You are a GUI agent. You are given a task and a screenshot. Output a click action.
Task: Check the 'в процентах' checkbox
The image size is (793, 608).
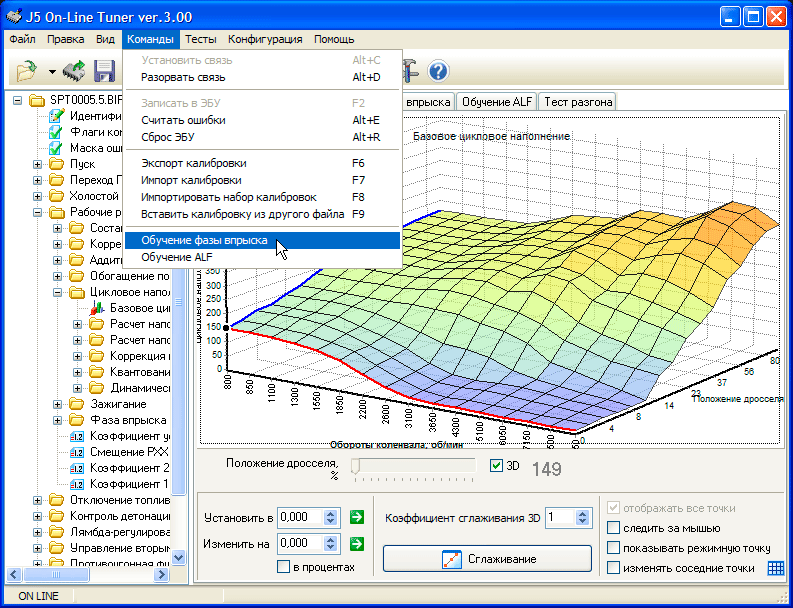pyautogui.click(x=283, y=567)
